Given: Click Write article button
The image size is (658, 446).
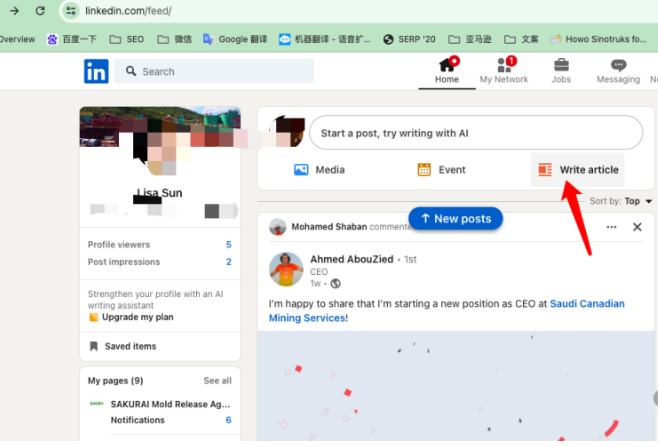Looking at the screenshot, I should coord(578,170).
